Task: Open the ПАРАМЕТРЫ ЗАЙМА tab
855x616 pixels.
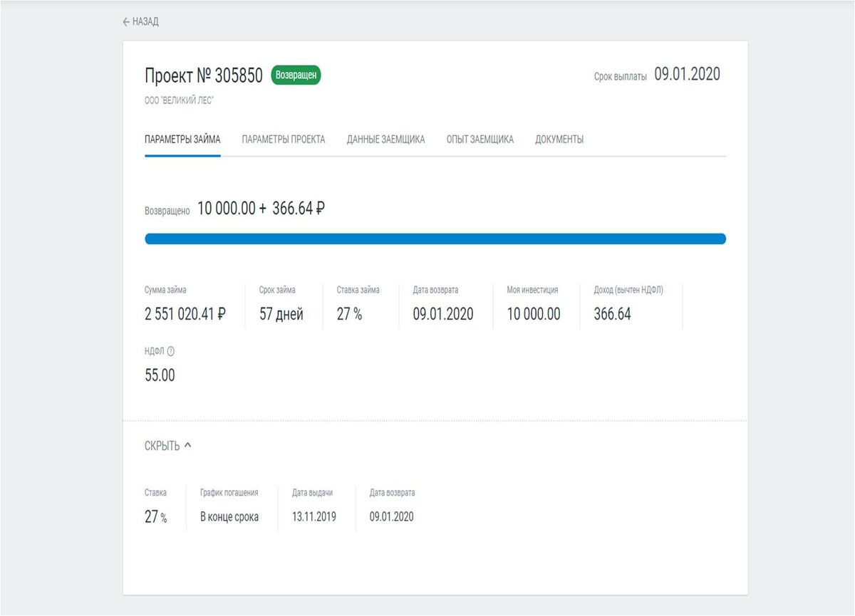Action: click(182, 140)
